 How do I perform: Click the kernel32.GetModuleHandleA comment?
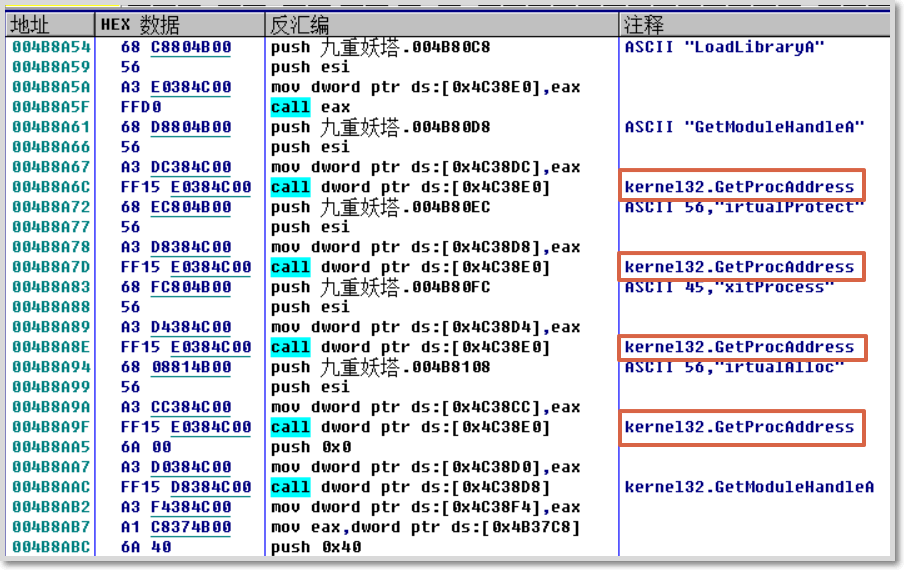coord(749,488)
